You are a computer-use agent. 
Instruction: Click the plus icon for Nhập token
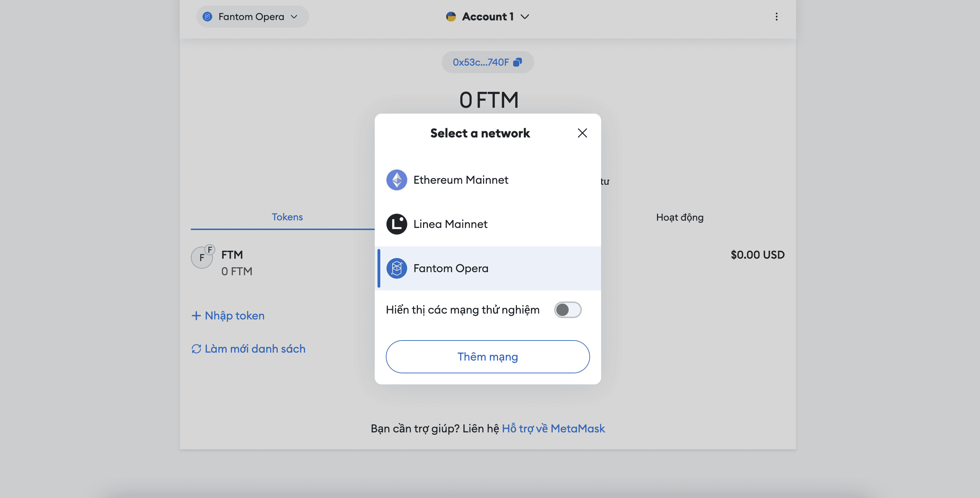click(x=196, y=316)
